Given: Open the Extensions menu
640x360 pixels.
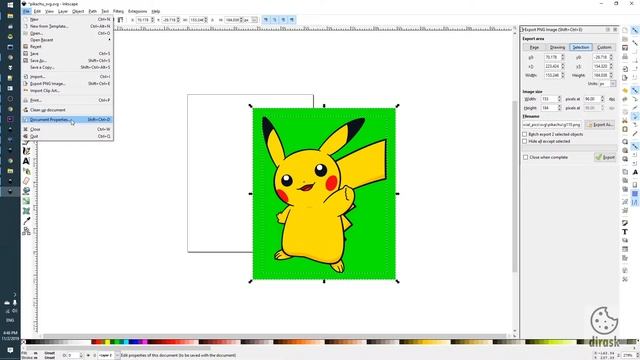Looking at the screenshot, I should pos(138,11).
